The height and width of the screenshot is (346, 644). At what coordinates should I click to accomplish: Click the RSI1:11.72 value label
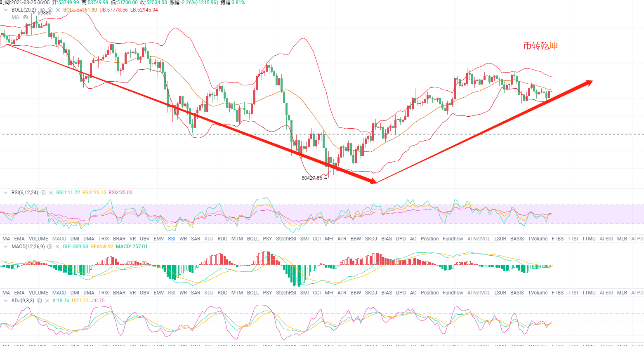[x=68, y=193]
